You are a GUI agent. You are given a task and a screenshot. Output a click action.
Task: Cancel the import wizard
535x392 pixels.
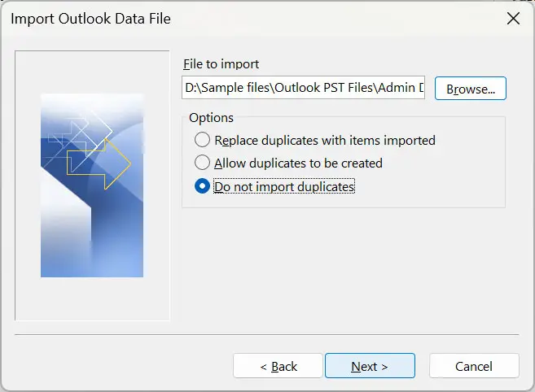tap(474, 366)
